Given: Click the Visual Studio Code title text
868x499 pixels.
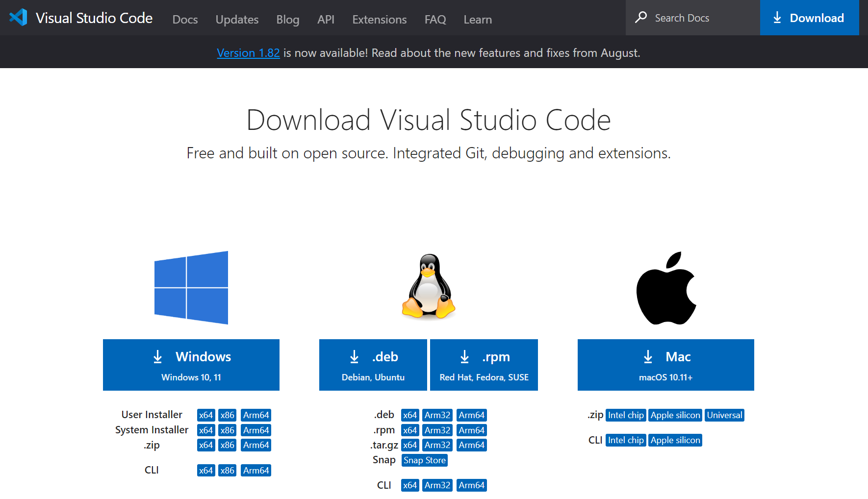Looking at the screenshot, I should pos(94,18).
